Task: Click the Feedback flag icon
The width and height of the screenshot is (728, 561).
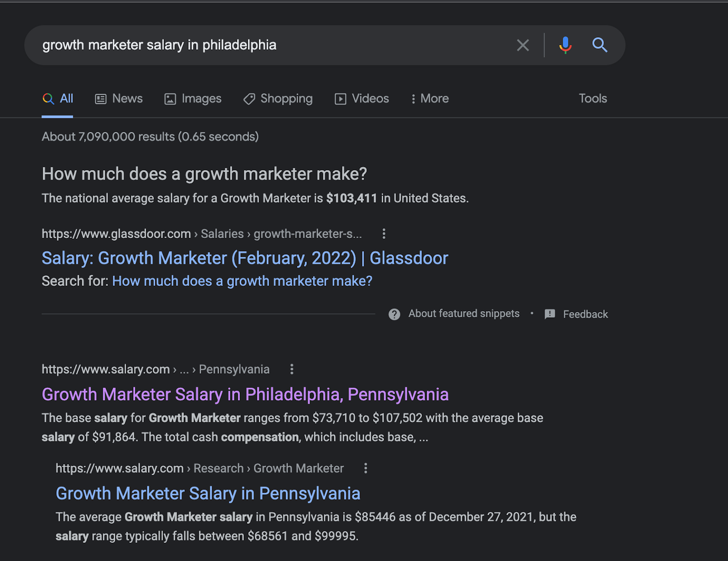Action: point(550,314)
